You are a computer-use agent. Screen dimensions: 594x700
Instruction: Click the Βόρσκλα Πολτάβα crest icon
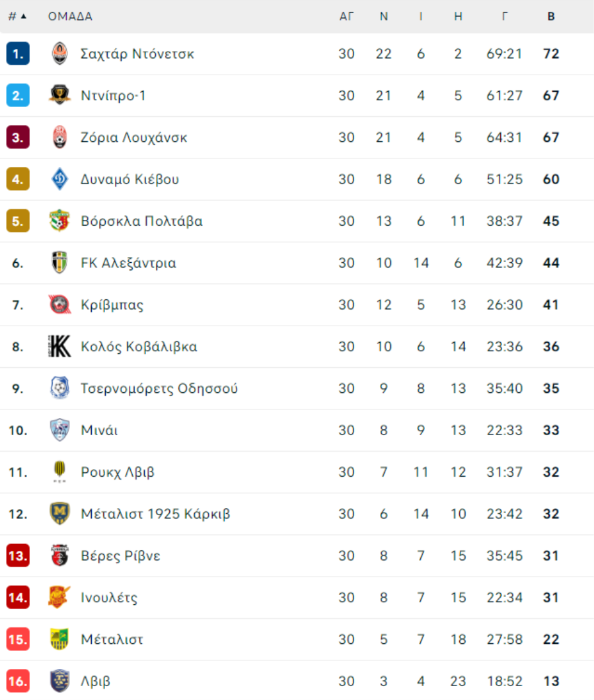(59, 221)
